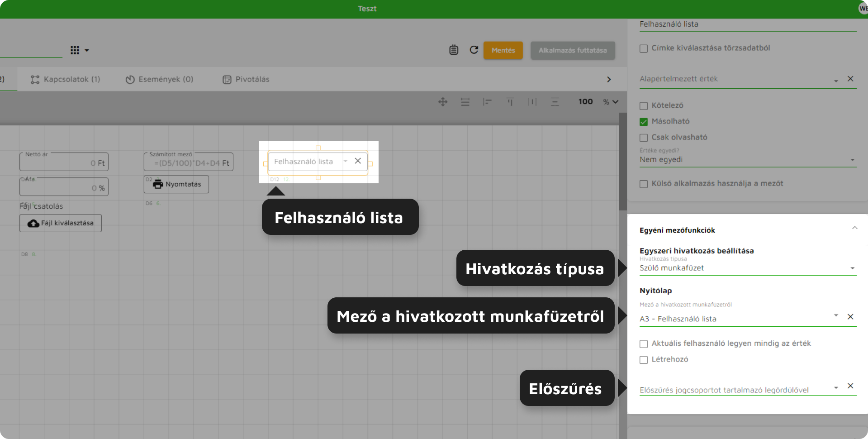
Task: Enable the Csak olvasható checkbox
Action: [x=644, y=138]
